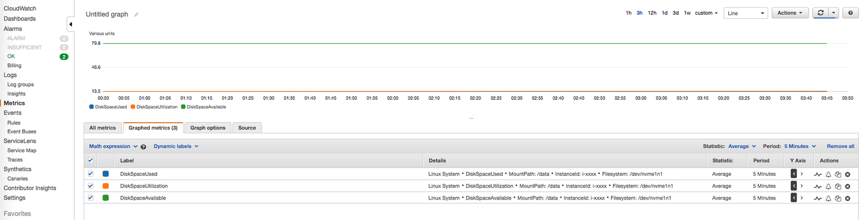The image size is (868, 220).
Task: Duplicate the DiskSpaceUtilization metric row
Action: pyautogui.click(x=838, y=186)
